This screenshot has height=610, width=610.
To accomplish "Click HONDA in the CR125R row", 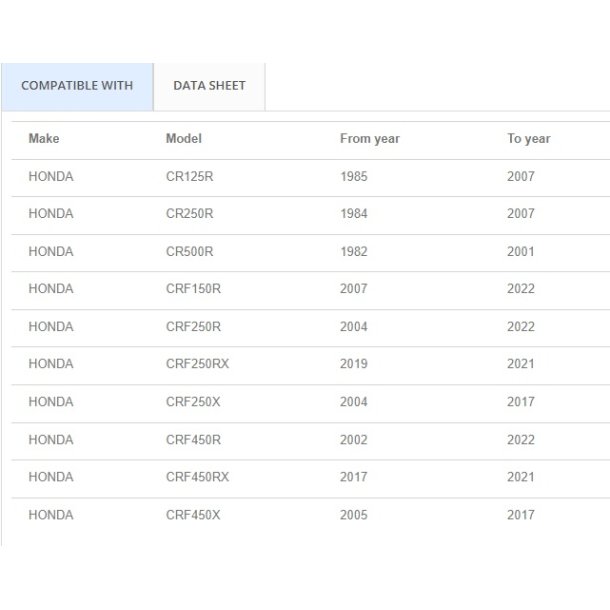I will coord(51,177).
